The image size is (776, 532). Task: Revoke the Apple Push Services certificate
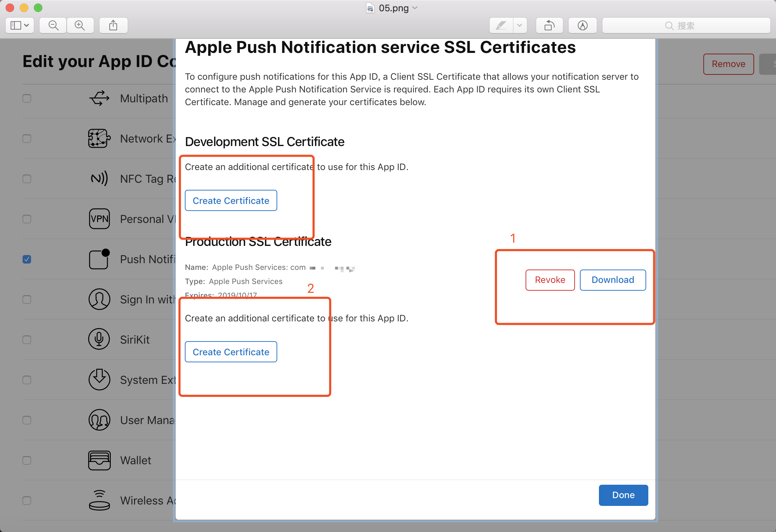pos(550,280)
